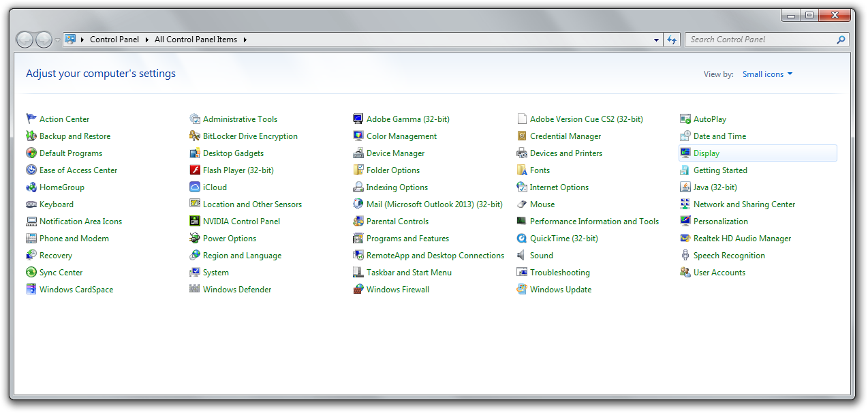Click the Windows Update icon
This screenshot has height=413, width=868.
[522, 289]
